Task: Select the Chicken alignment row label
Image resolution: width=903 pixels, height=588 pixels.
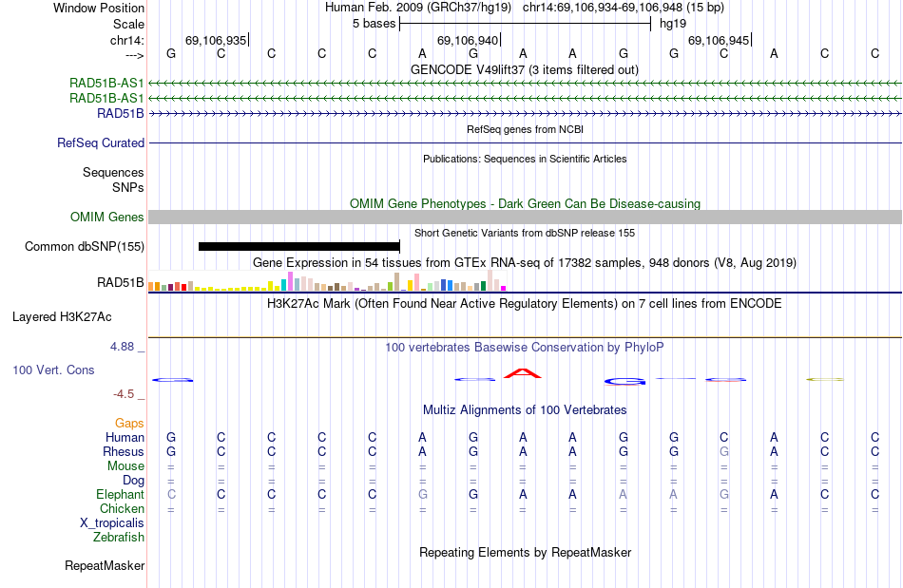Action: point(122,508)
